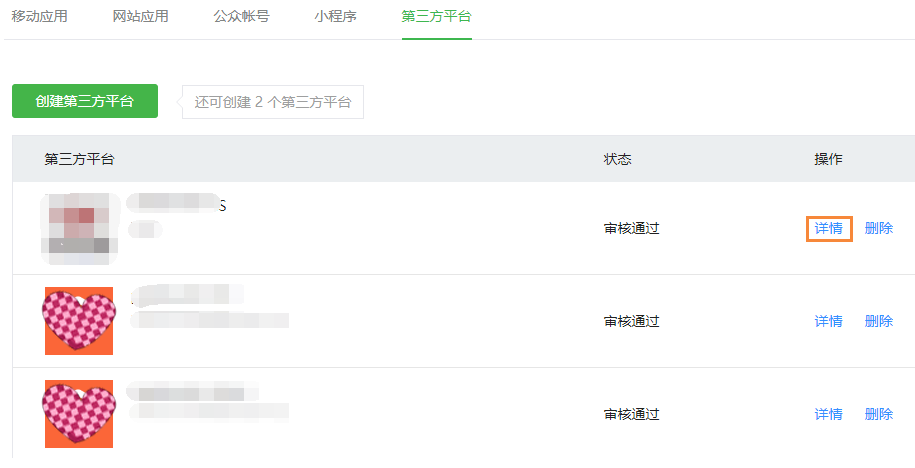
Task: Click the heart icon in third row
Action: [79, 414]
